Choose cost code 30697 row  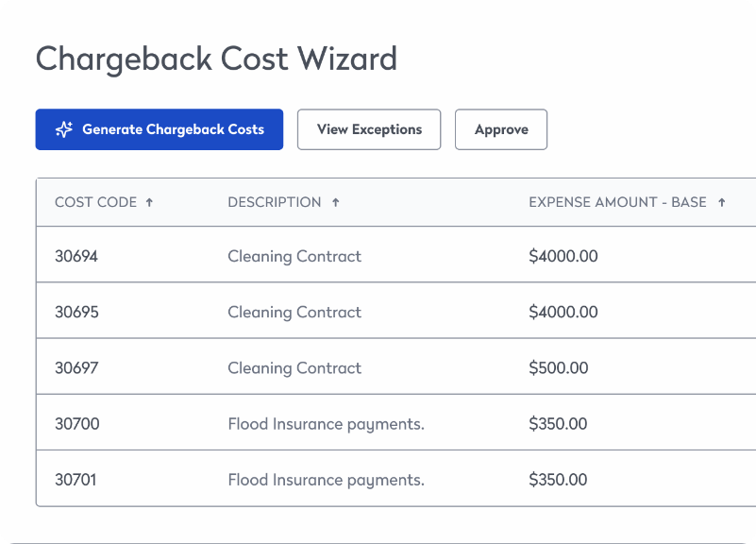point(76,368)
